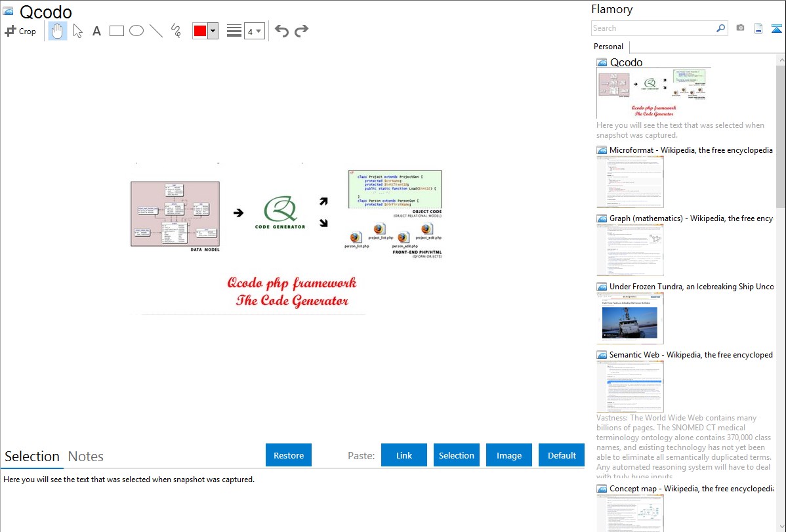Paste as Link button

click(x=404, y=455)
